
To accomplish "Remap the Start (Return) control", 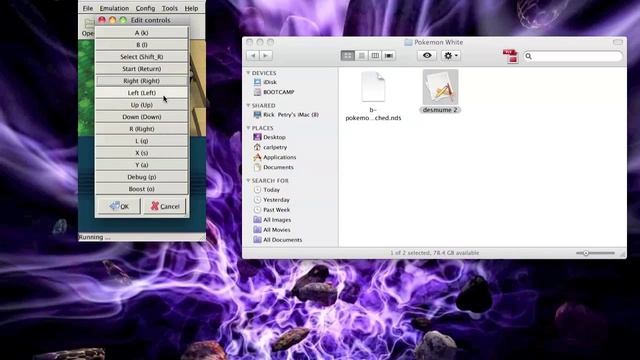I will [x=142, y=69].
